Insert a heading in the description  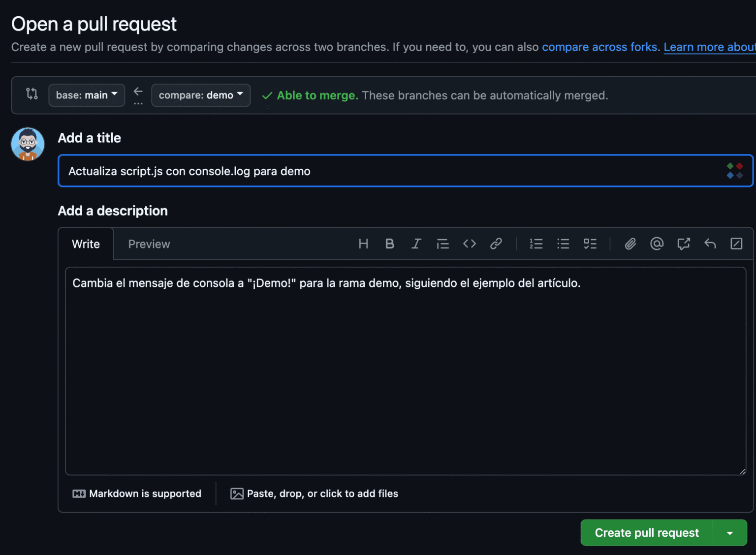(x=363, y=244)
